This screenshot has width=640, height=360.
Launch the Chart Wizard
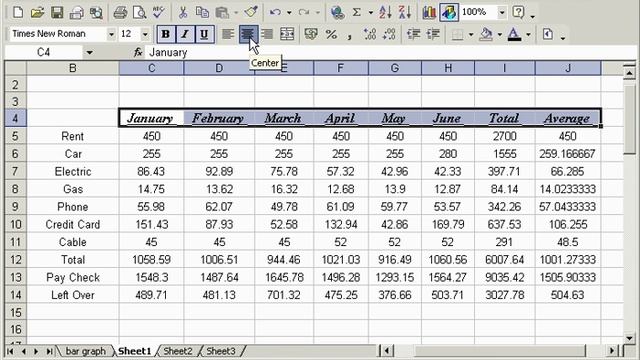point(429,12)
